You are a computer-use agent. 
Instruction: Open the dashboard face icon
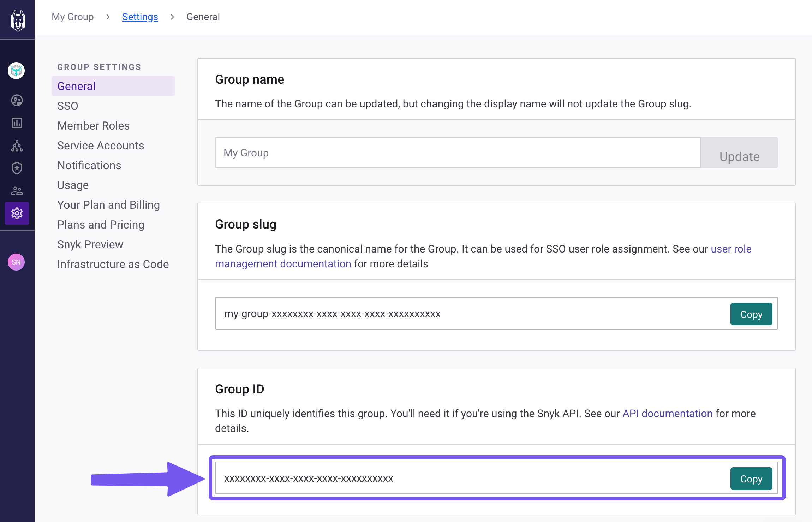pos(17,101)
